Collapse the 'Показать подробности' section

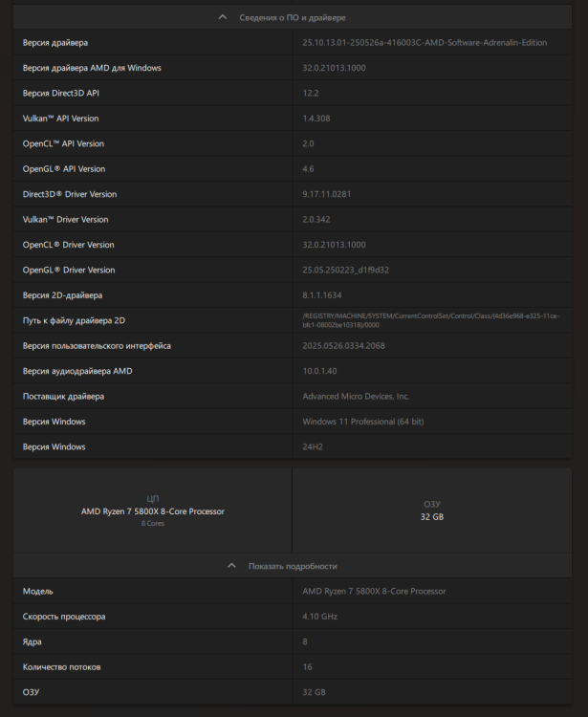[x=293, y=566]
